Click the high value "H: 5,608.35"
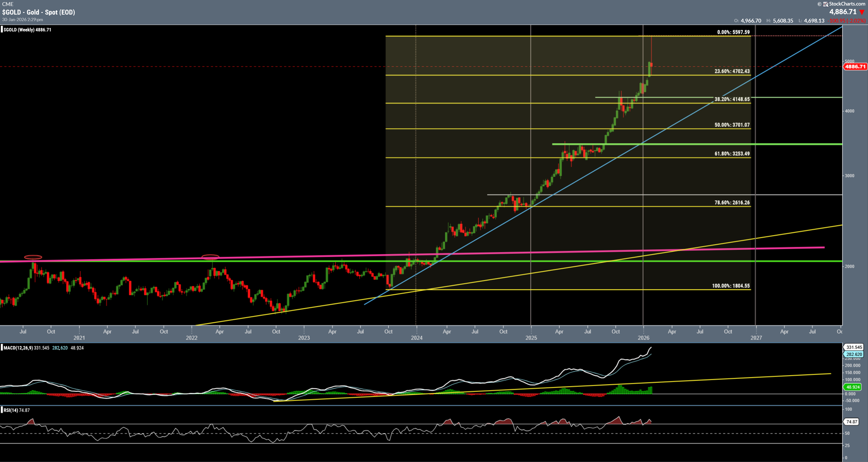 pos(780,21)
